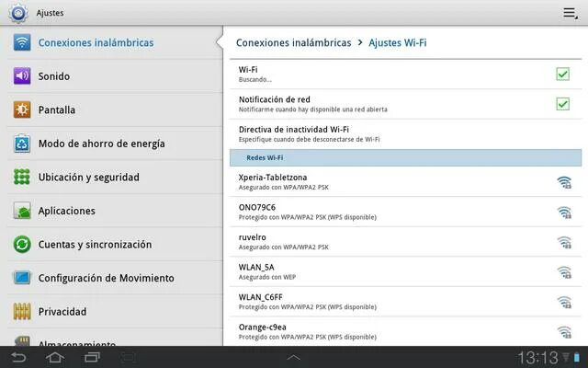This screenshot has height=368, width=588.
Task: Click the Ubicación y seguridad grid icon
Action: tap(22, 177)
